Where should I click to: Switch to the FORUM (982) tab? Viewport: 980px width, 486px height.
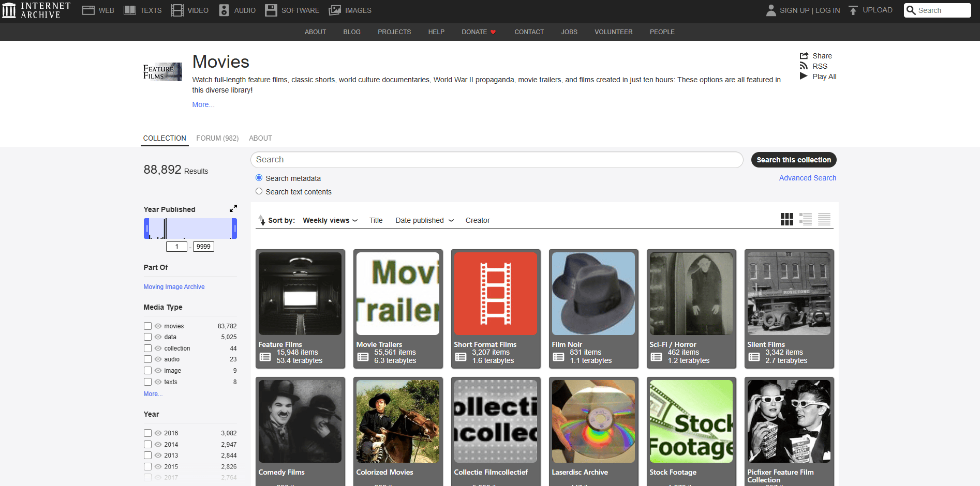217,138
